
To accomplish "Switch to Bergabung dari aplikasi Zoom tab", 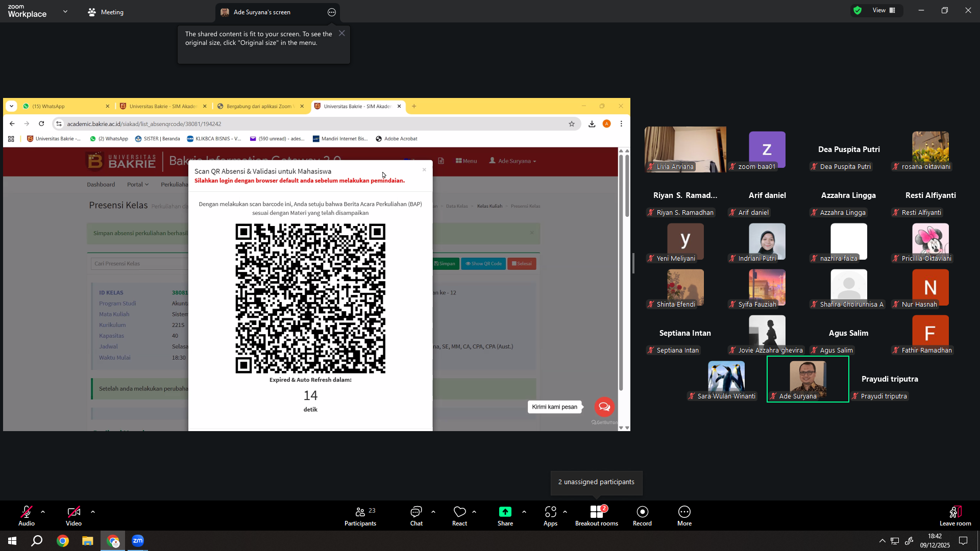I will (x=261, y=106).
